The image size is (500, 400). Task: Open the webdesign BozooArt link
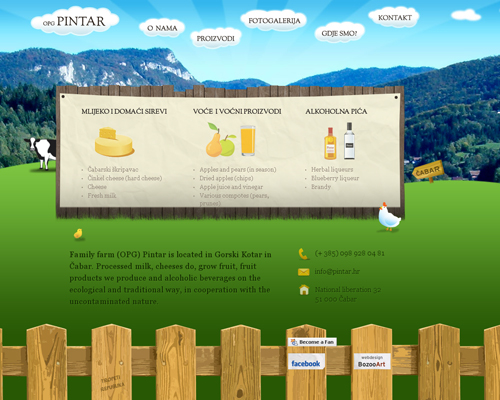click(x=372, y=361)
